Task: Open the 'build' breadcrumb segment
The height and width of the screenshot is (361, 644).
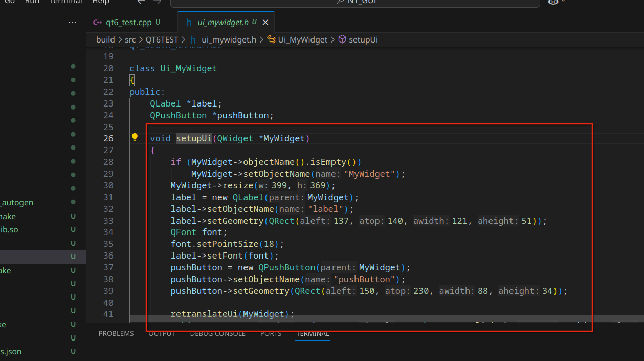Action: 105,39
